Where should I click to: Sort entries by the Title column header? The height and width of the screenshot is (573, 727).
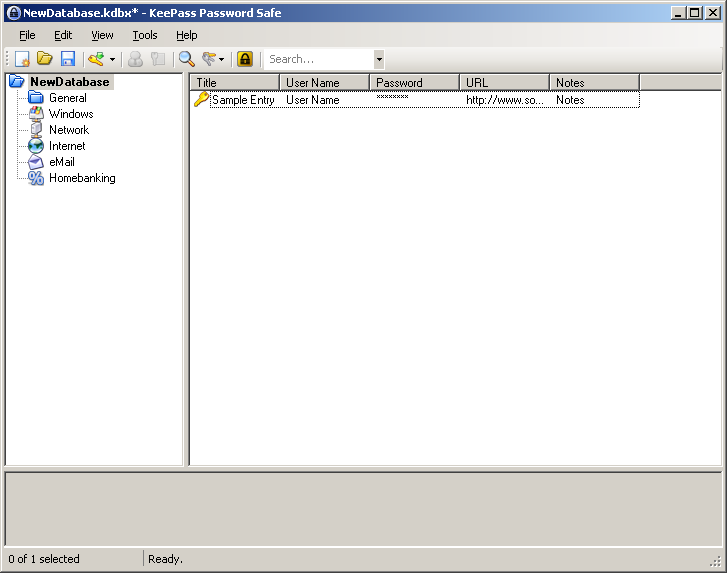coord(235,83)
